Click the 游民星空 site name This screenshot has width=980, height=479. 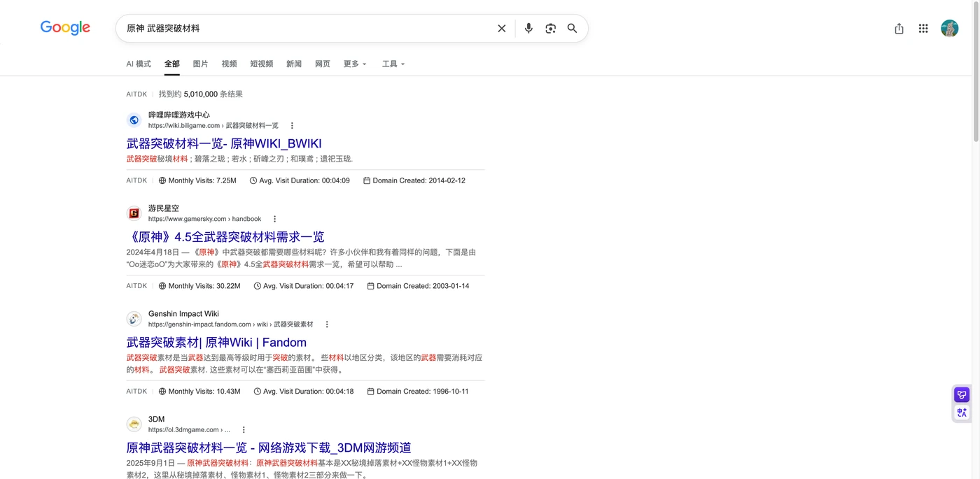(x=164, y=208)
